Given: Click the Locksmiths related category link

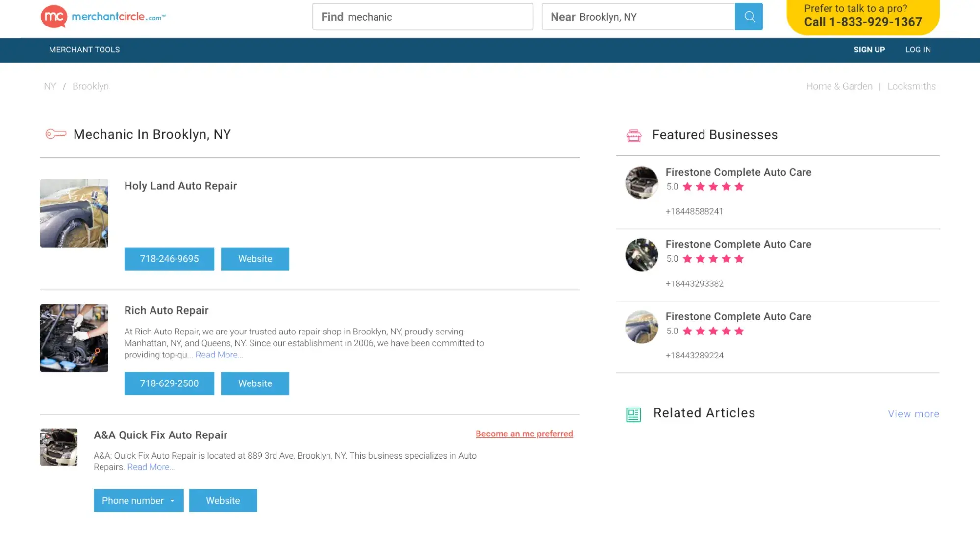Looking at the screenshot, I should (x=912, y=86).
